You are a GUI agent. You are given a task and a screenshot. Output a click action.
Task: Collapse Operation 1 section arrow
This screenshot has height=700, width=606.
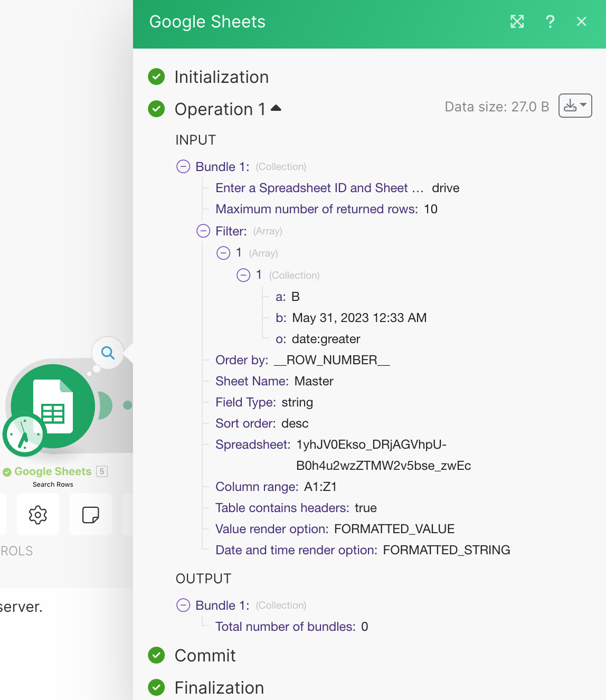coord(276,108)
